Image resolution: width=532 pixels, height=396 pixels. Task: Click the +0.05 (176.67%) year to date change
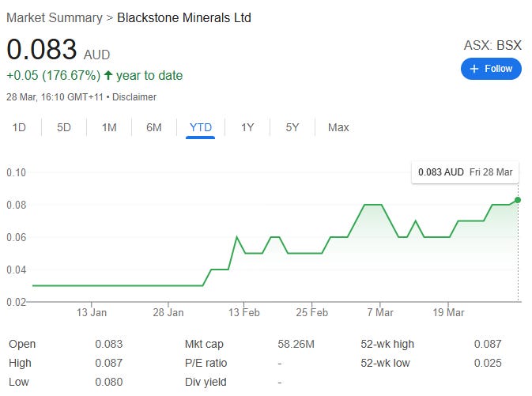click(x=94, y=75)
